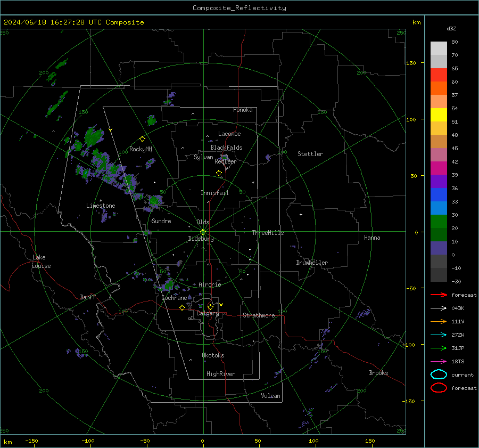Click the white plus marker west of Hanna
Viewport: 479px width, 448px height.
pos(301,214)
